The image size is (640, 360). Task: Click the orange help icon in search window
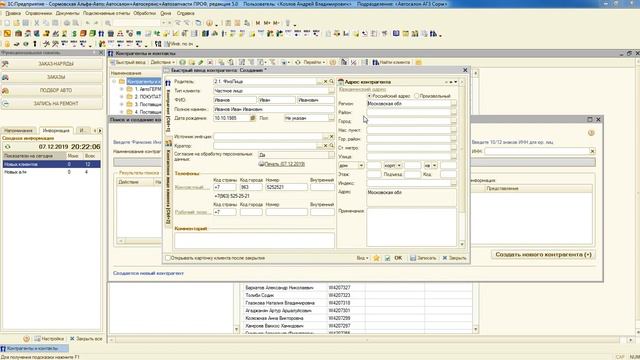[x=591, y=133]
